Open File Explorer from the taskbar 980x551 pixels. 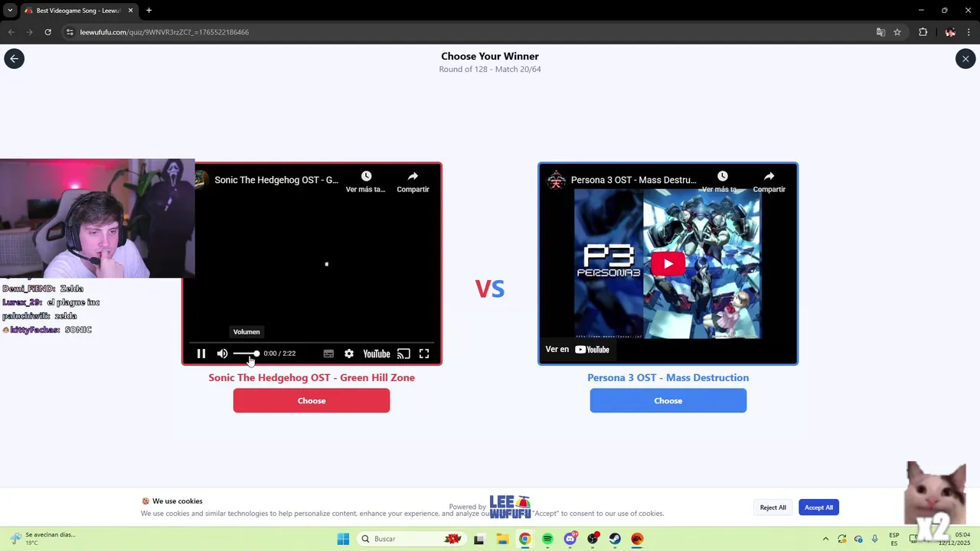tap(501, 539)
